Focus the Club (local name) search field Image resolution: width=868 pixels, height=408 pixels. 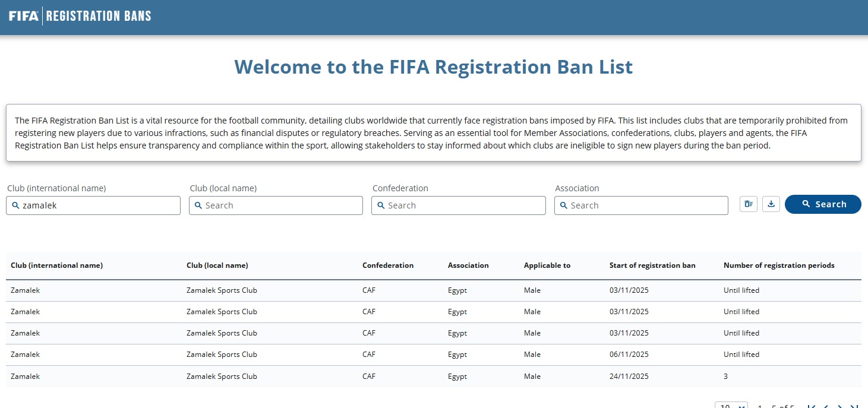[x=276, y=205]
